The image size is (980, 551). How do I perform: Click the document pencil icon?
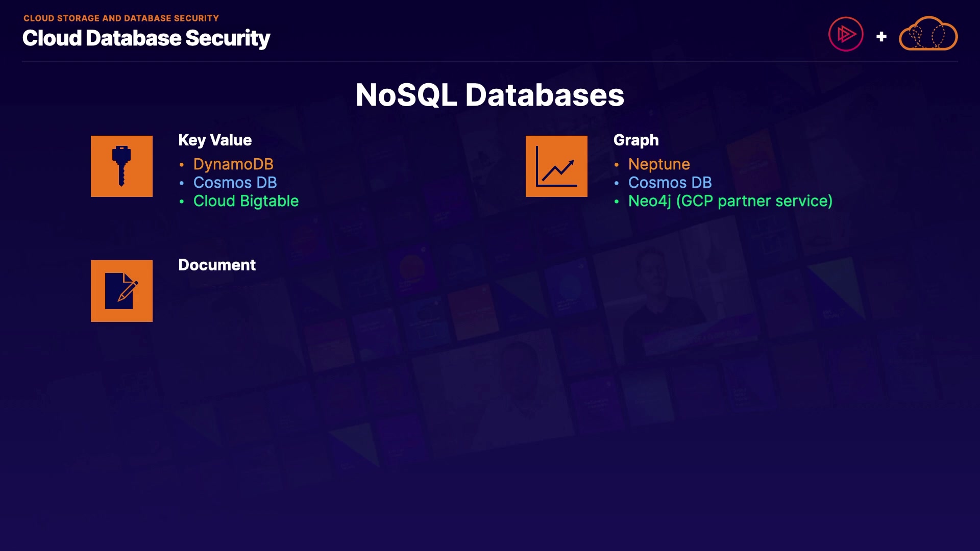[121, 291]
